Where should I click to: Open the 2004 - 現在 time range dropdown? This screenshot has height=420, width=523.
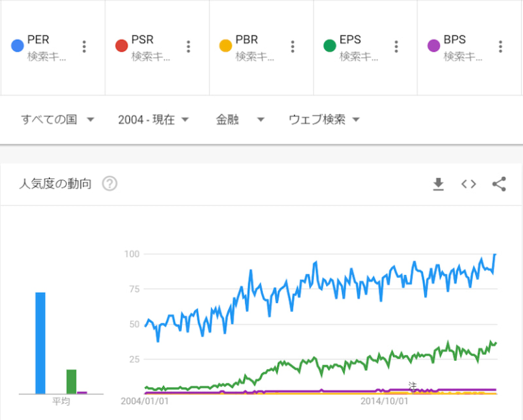click(x=153, y=120)
